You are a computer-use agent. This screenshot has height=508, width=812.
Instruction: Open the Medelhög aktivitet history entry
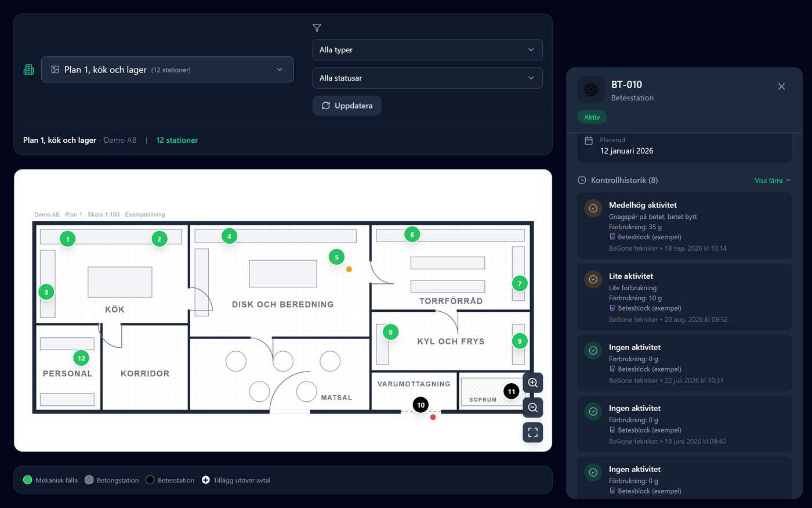tap(684, 226)
